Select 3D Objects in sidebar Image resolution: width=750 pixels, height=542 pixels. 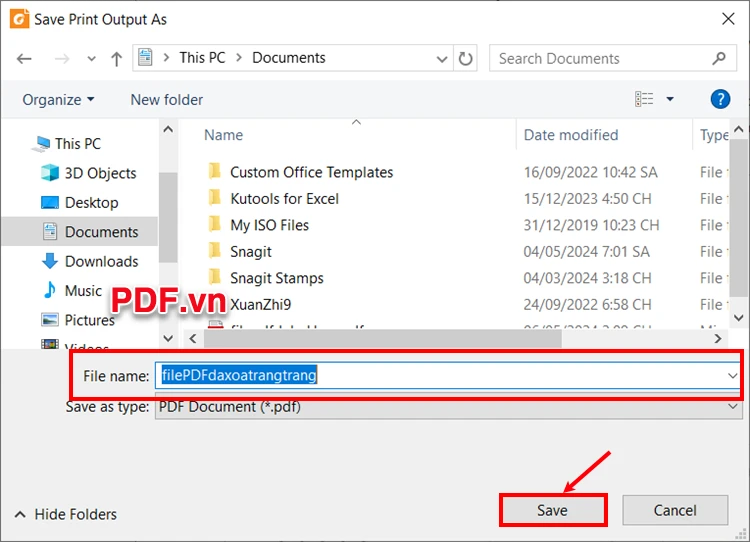click(x=100, y=173)
